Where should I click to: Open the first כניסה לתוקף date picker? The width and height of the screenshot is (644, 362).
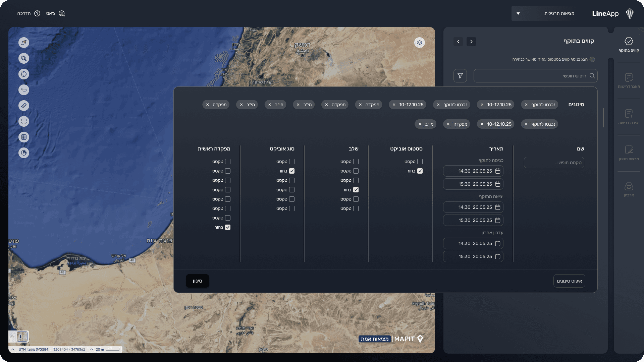[473, 171]
